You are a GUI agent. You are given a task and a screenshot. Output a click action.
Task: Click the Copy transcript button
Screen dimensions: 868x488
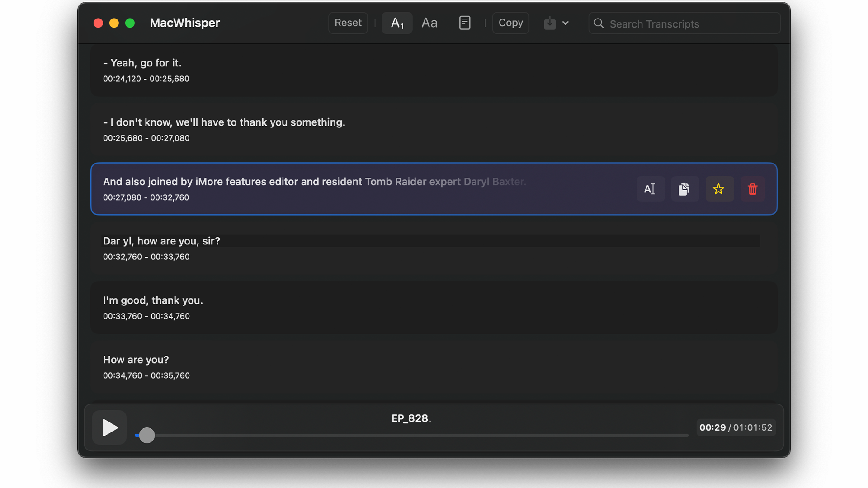510,23
